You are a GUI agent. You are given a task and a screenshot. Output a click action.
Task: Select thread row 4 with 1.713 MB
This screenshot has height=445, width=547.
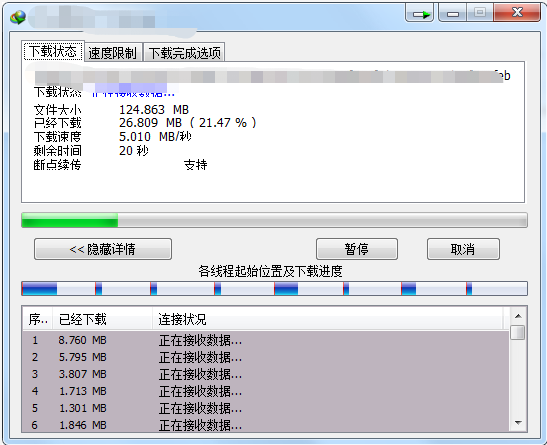266,391
